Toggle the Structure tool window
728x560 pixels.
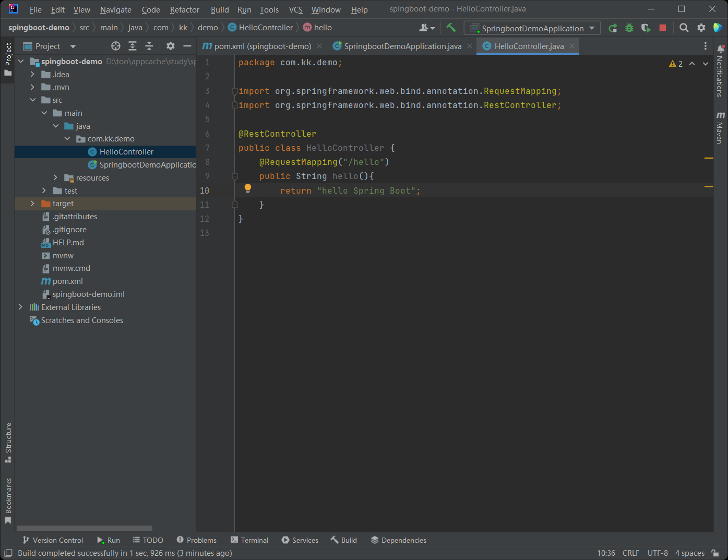[x=8, y=443]
